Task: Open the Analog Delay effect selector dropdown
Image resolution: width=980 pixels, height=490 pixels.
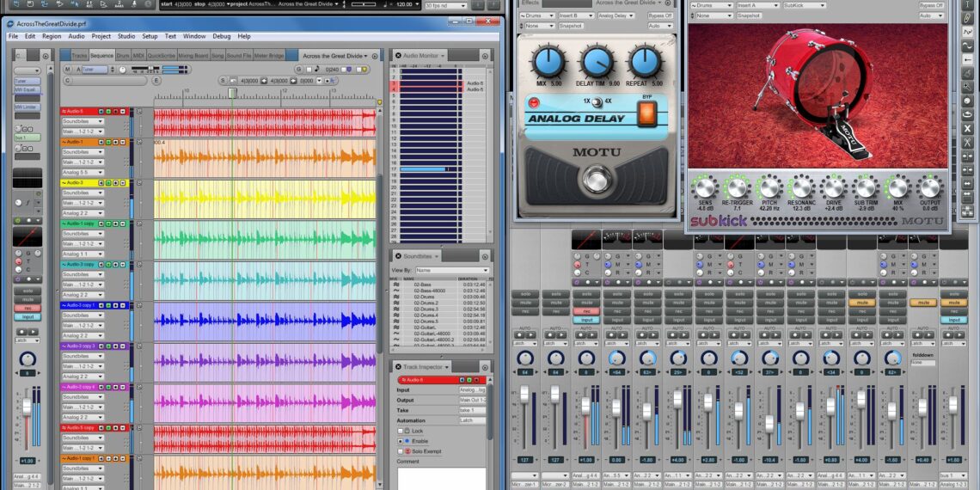Action: click(615, 15)
